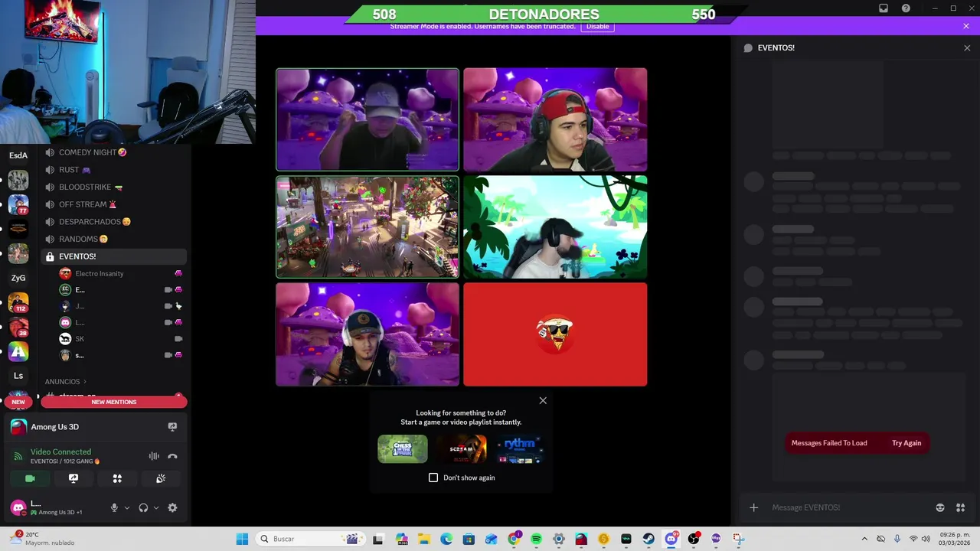Image resolution: width=980 pixels, height=551 pixels.
Task: Open the Ls server
Action: pyautogui.click(x=18, y=376)
